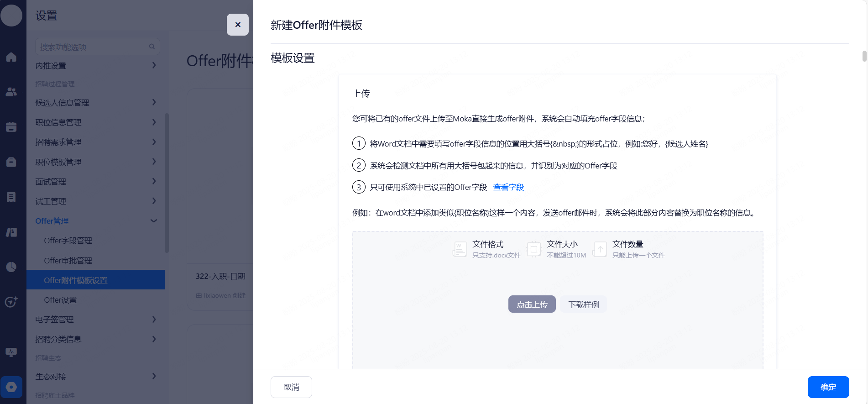
Task: Open the candidates people icon in sidebar
Action: (x=11, y=92)
